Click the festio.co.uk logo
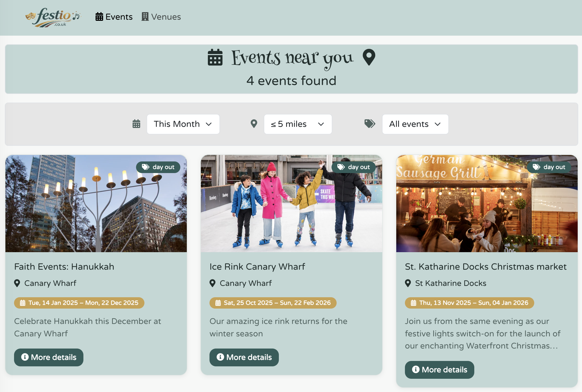 pyautogui.click(x=53, y=17)
